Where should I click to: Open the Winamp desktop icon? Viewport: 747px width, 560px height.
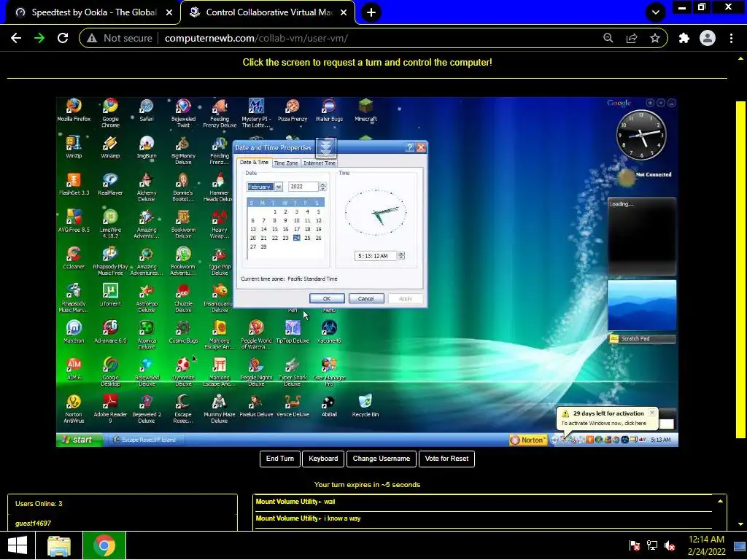click(111, 147)
